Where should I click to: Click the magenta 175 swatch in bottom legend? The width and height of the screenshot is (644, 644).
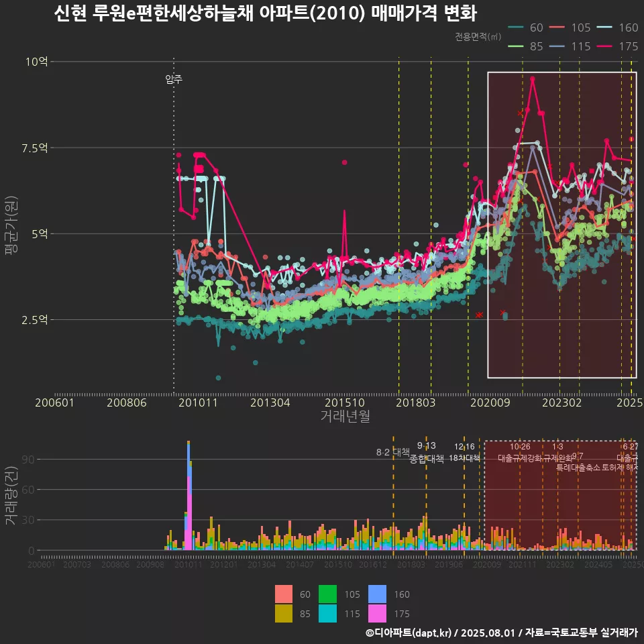coord(378,613)
